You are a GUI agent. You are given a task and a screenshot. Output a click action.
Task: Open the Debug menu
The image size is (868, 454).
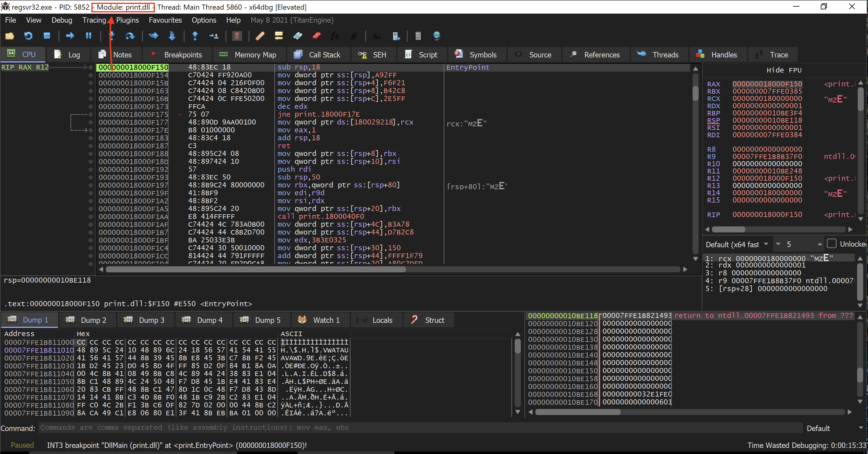pos(62,20)
